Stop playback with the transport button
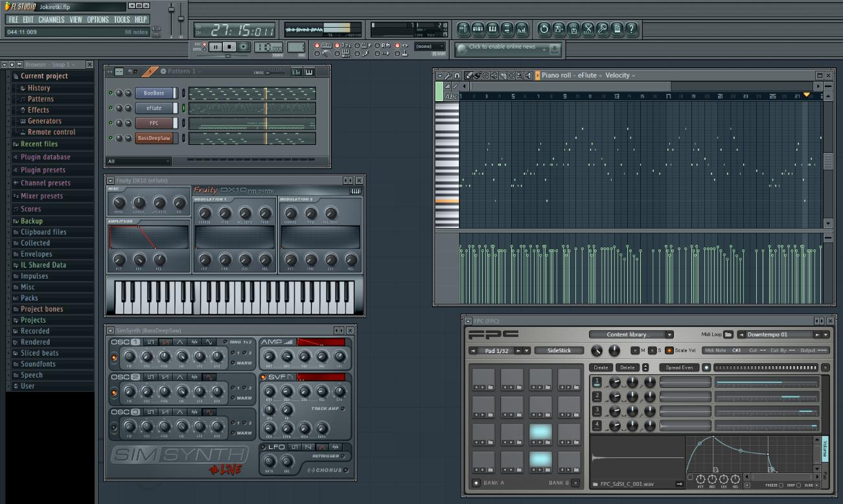 [x=229, y=47]
